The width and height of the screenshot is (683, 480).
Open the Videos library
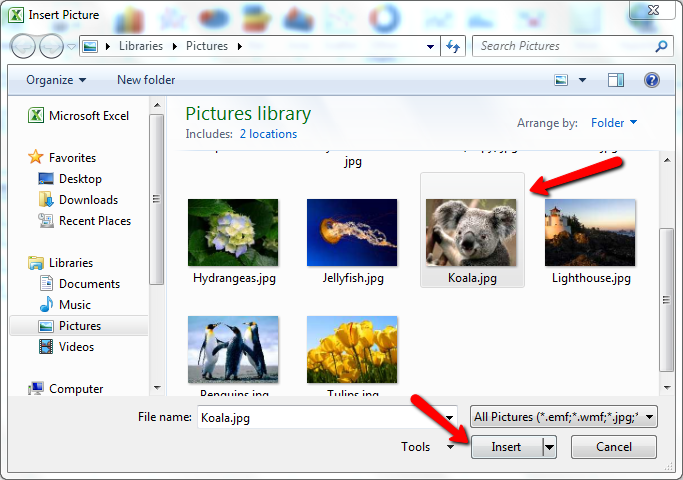pyautogui.click(x=66, y=347)
